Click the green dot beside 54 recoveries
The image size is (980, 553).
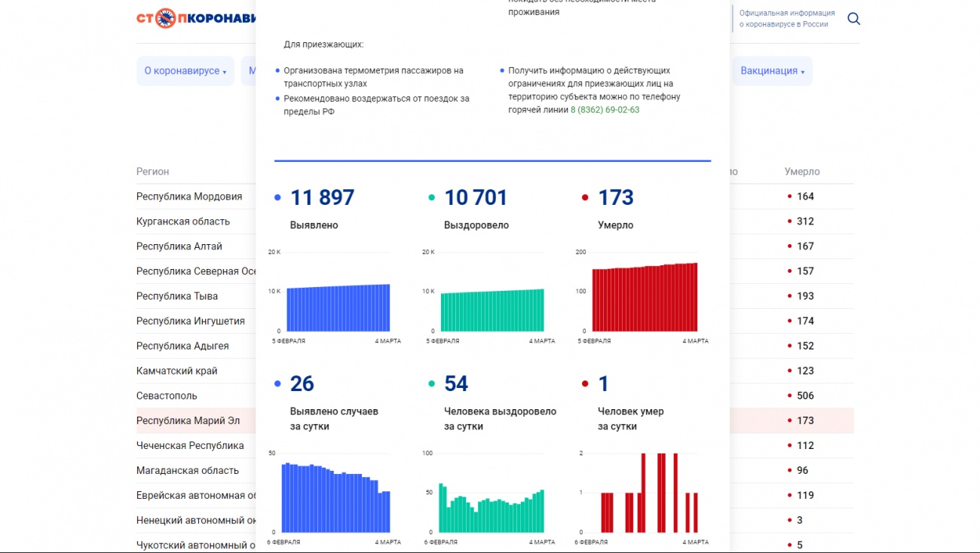[x=431, y=383]
